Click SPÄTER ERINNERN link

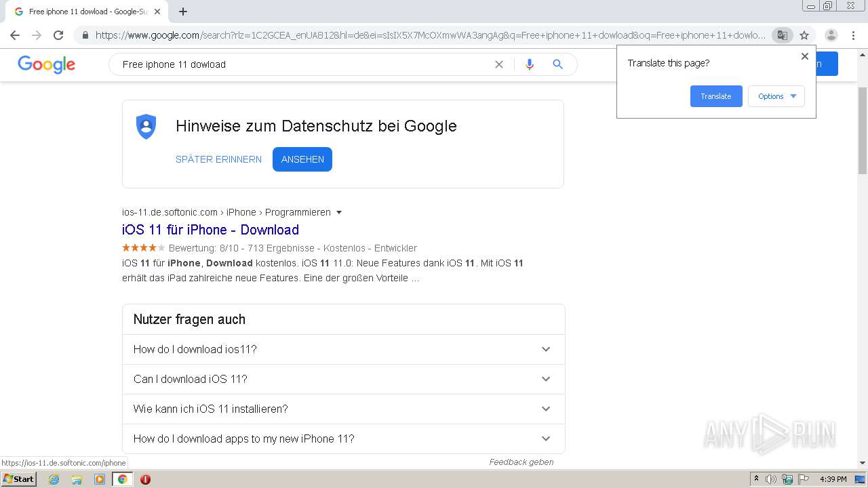pyautogui.click(x=218, y=159)
